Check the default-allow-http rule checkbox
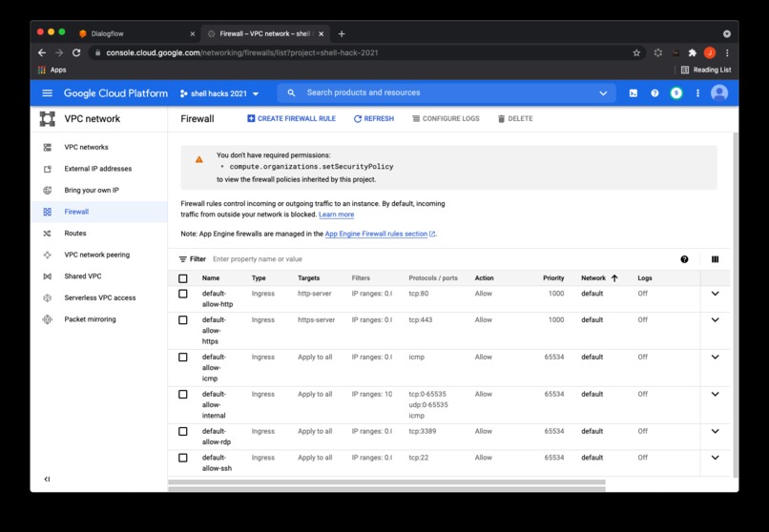This screenshot has width=769, height=532. (x=183, y=294)
